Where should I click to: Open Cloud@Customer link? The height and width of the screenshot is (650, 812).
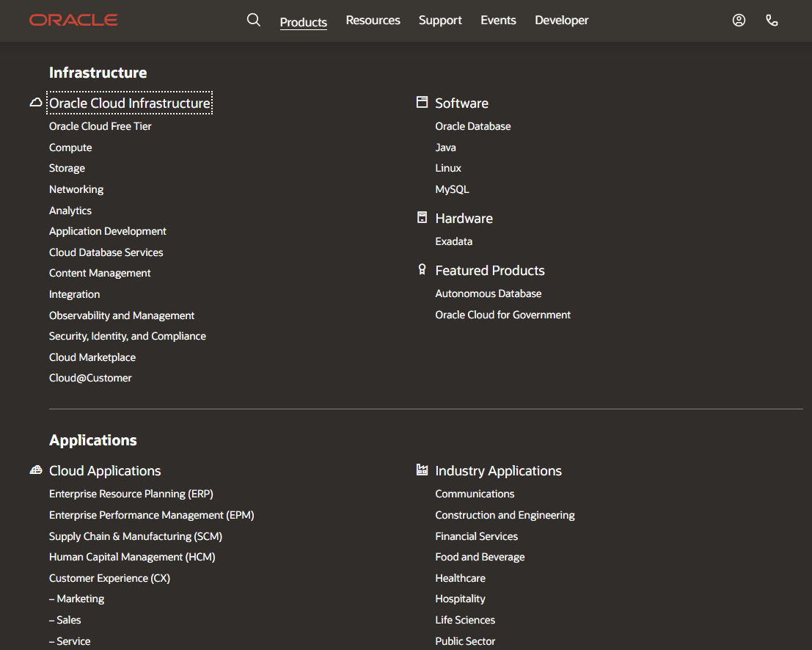(90, 378)
